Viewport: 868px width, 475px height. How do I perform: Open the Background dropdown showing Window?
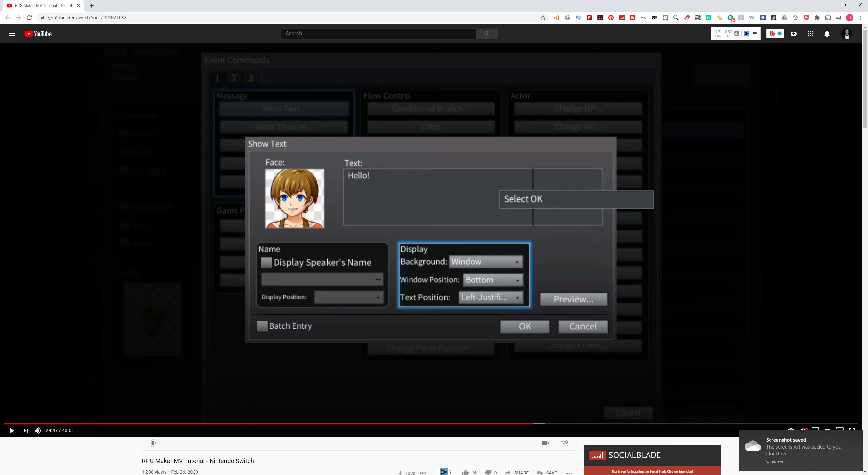tap(486, 262)
